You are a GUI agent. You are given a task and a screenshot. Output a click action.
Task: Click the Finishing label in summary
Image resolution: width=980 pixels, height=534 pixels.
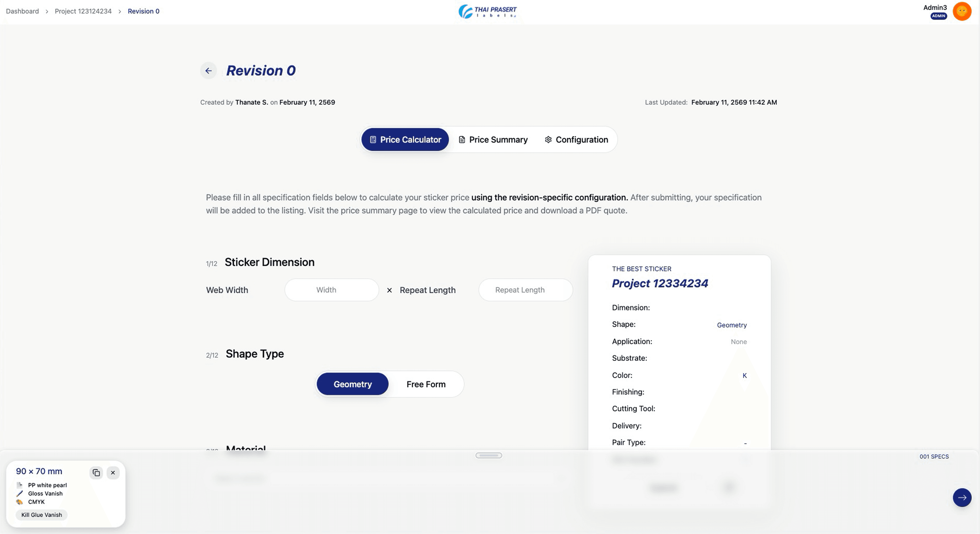click(628, 392)
